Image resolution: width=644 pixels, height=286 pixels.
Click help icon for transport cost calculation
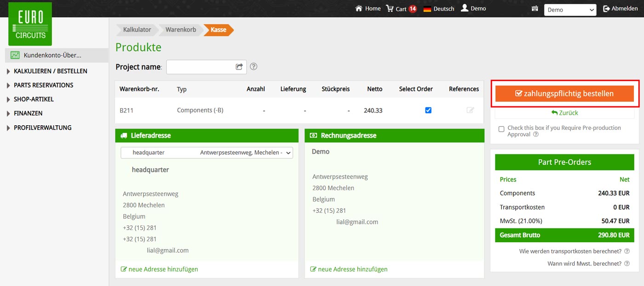pos(627,251)
